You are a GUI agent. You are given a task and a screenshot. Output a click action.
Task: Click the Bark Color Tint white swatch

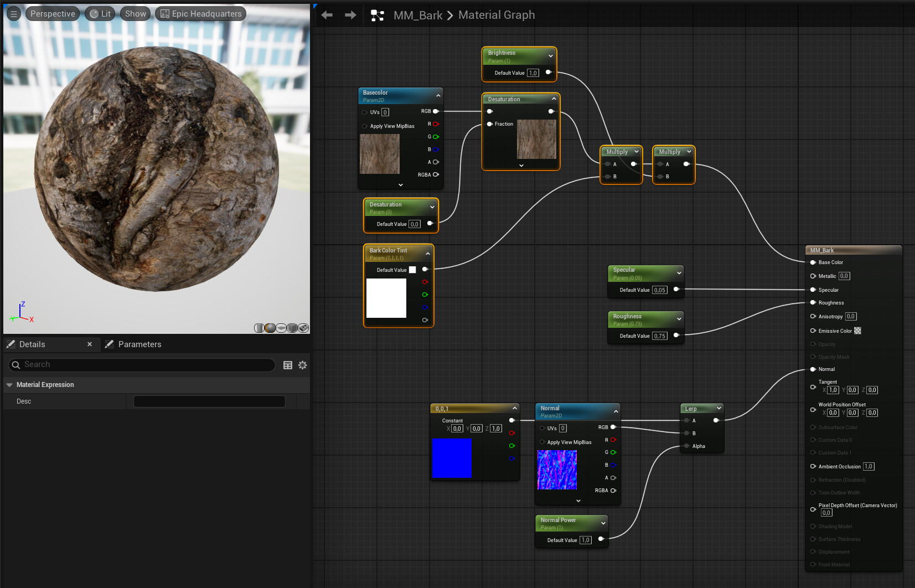coord(412,270)
